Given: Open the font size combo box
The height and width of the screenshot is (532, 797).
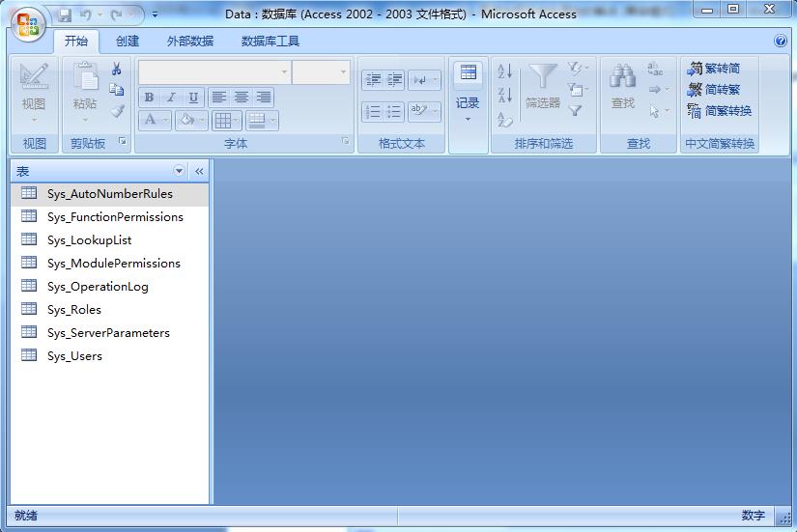Looking at the screenshot, I should click(321, 72).
